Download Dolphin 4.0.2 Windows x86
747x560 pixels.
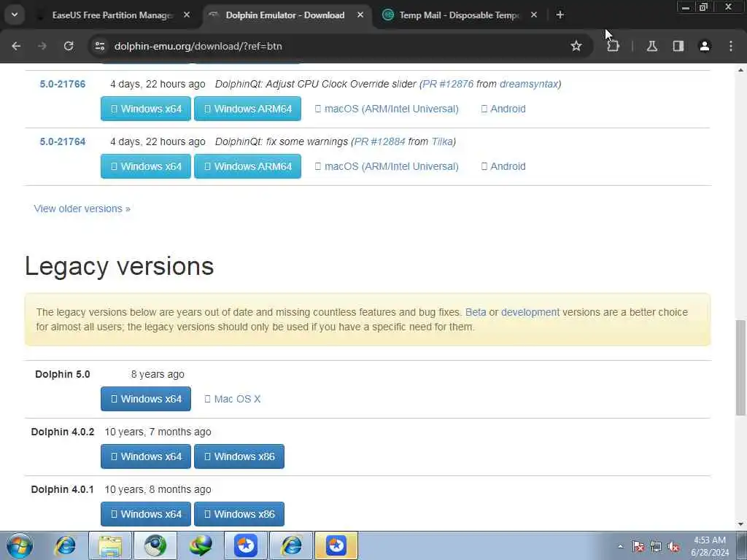tap(239, 456)
